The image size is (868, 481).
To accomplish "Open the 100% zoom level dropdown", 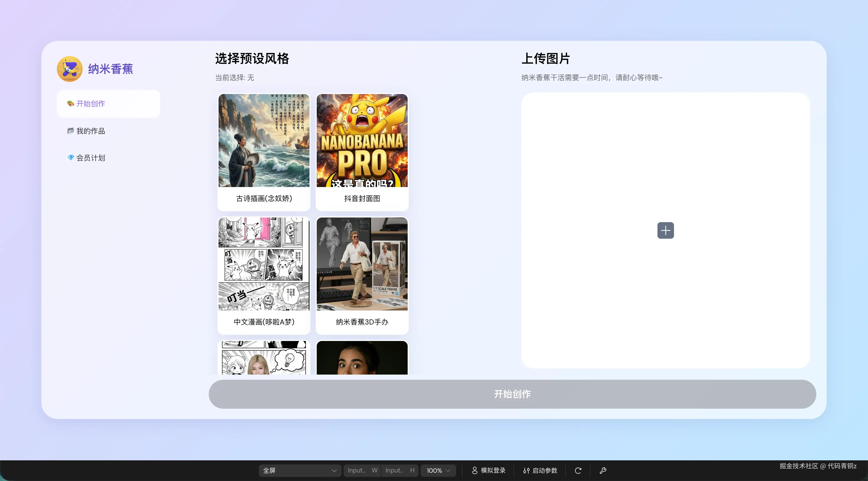I will point(438,471).
